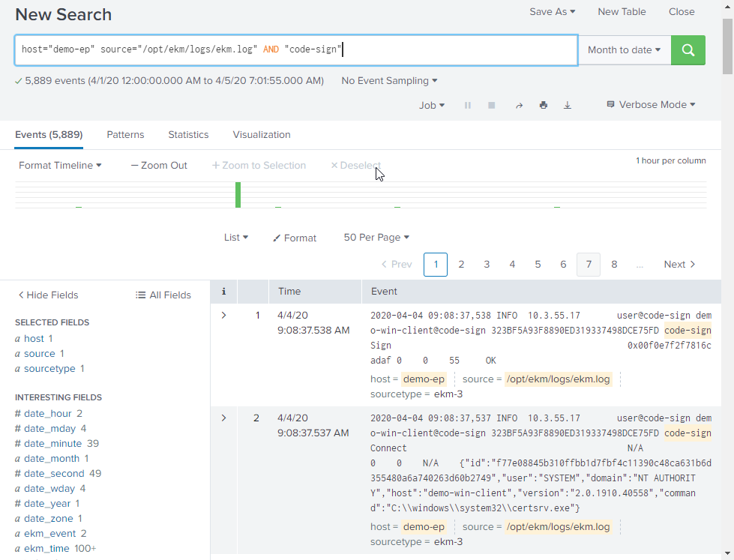Open ekm_event field summary
Screen dimensions: 734x560
click(x=49, y=533)
